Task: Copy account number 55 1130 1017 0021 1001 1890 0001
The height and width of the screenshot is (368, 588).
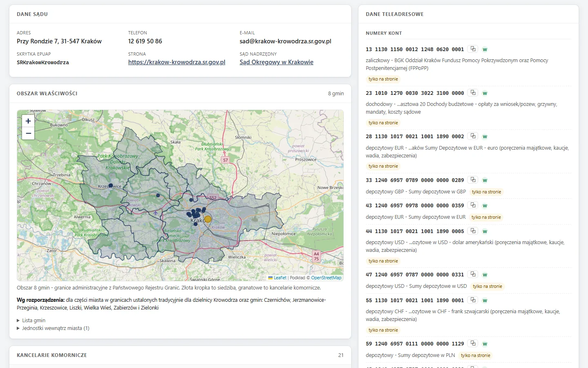Action: coord(473,300)
